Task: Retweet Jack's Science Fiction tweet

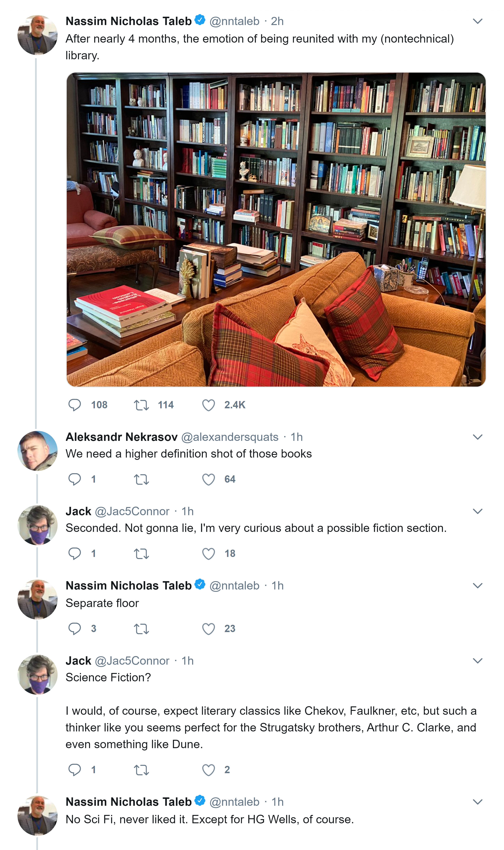Action: click(141, 770)
